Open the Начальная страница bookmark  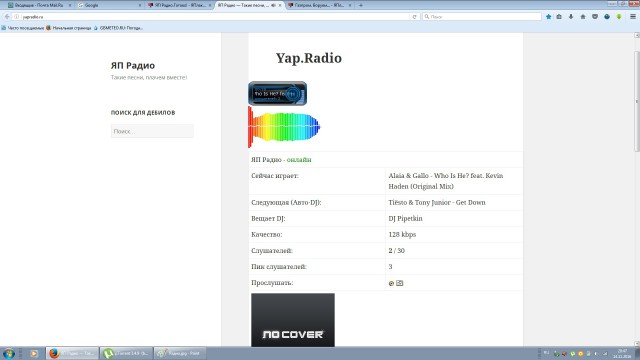(x=69, y=28)
